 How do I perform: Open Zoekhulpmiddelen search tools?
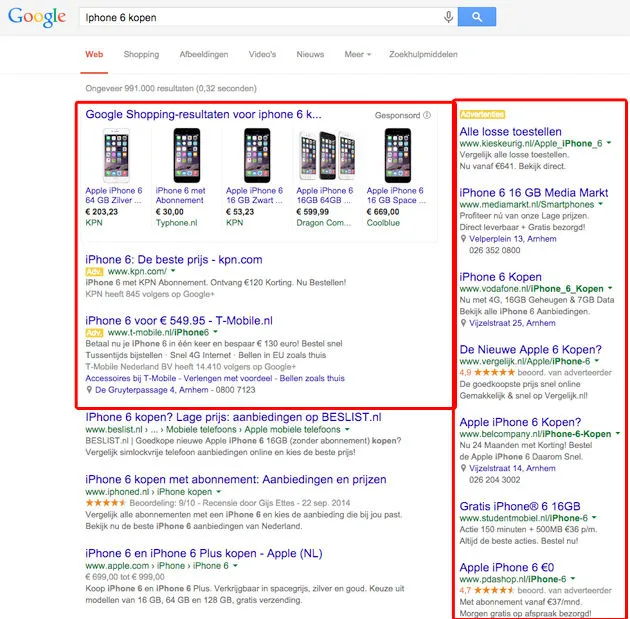(x=423, y=54)
